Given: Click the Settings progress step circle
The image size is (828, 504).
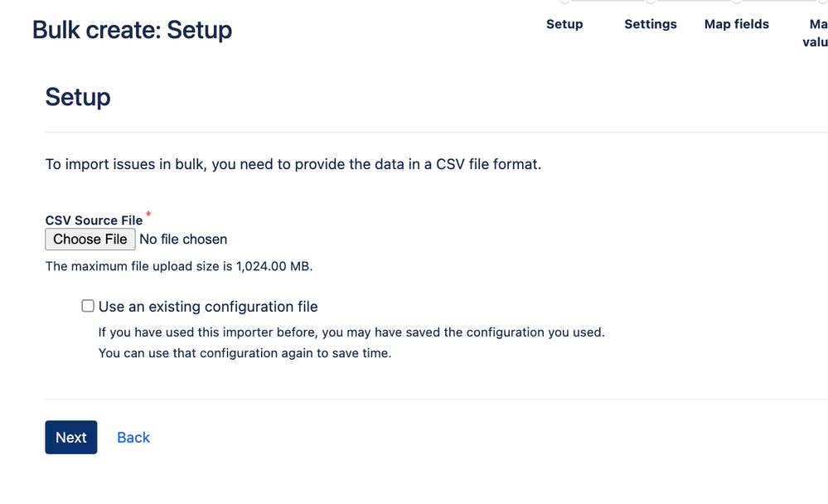Looking at the screenshot, I should (x=651, y=4).
